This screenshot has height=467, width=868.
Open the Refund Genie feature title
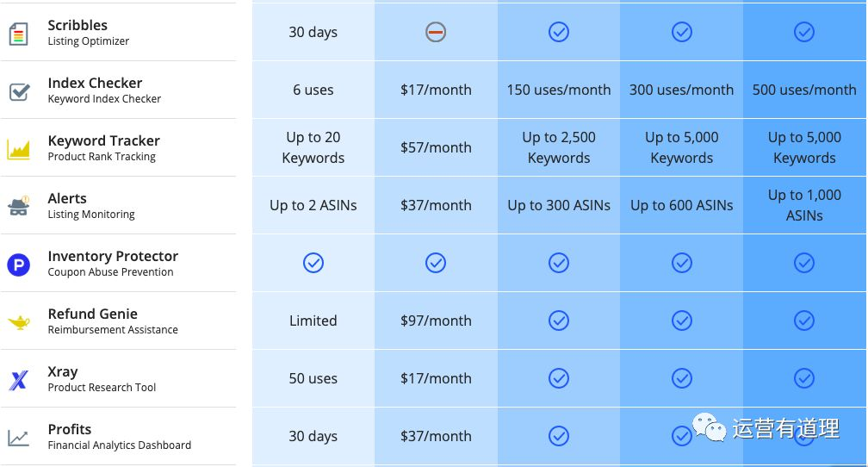click(x=92, y=314)
